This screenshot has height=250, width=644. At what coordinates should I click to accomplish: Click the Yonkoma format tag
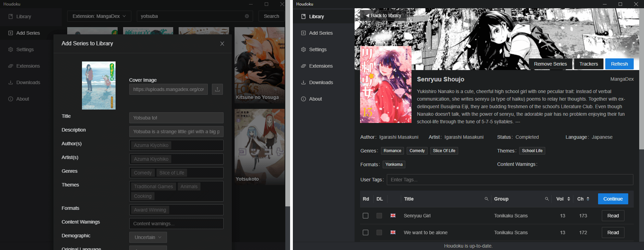coord(394,164)
